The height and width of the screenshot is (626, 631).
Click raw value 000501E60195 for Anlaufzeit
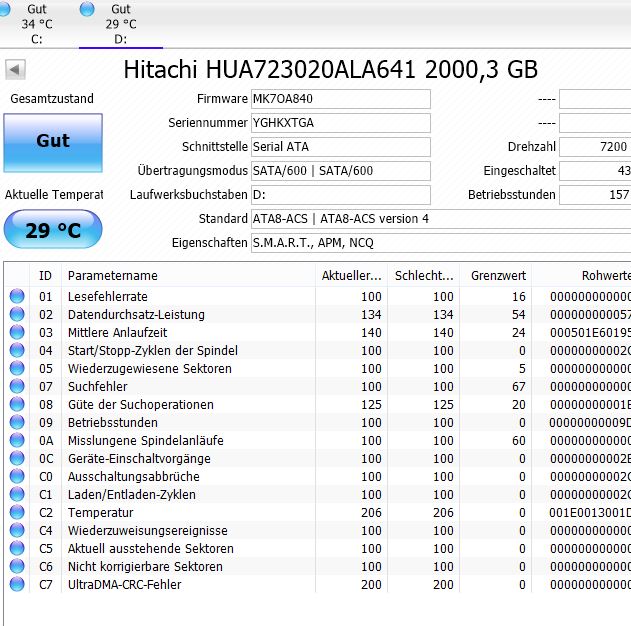tap(590, 333)
